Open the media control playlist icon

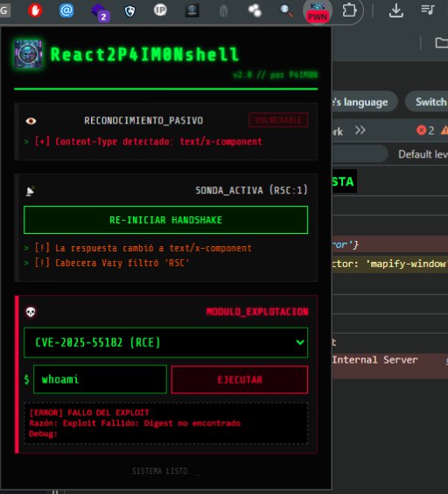(x=428, y=10)
